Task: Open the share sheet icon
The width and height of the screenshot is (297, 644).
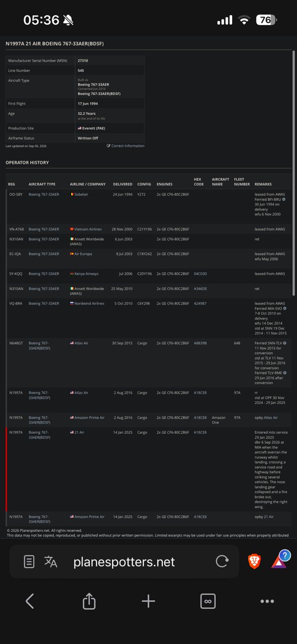Action: [89, 601]
